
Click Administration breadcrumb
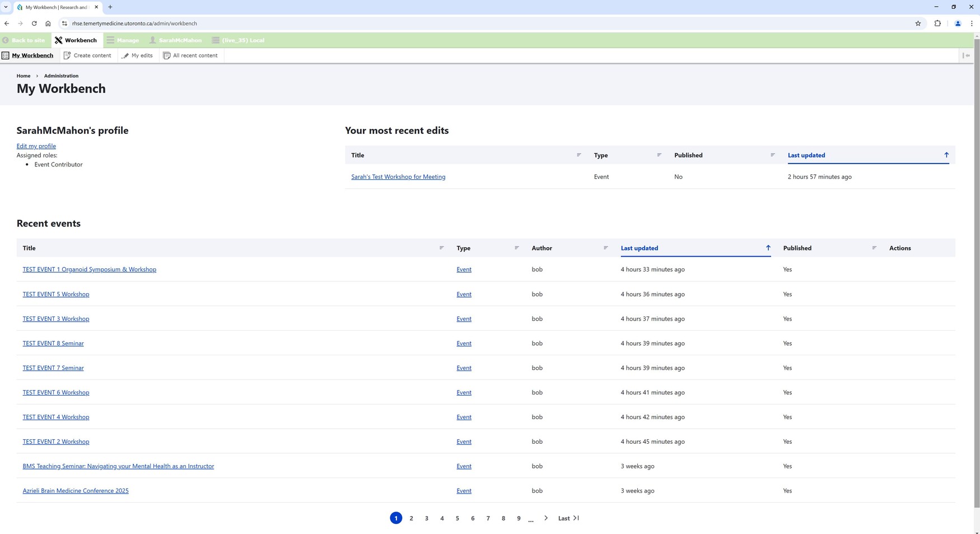61,76
